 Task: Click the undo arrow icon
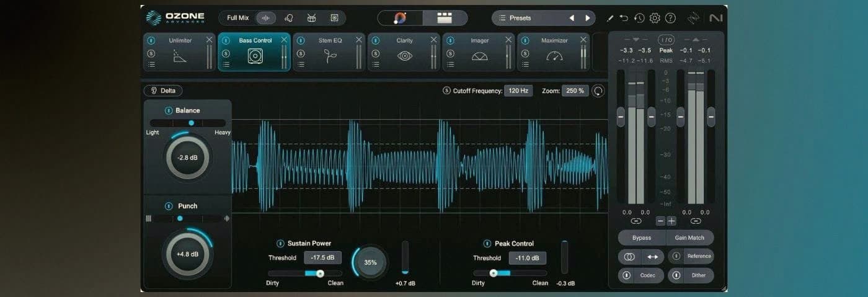point(624,18)
